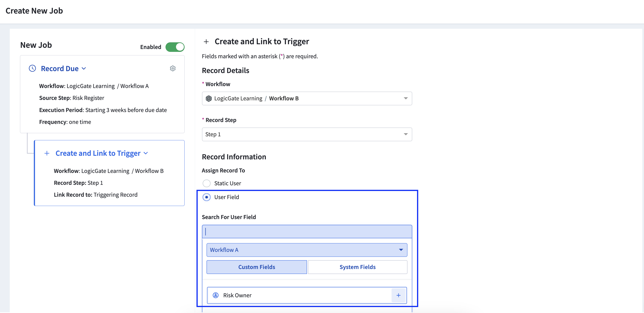Click the Search For User Field input
This screenshot has height=313, width=644.
307,232
